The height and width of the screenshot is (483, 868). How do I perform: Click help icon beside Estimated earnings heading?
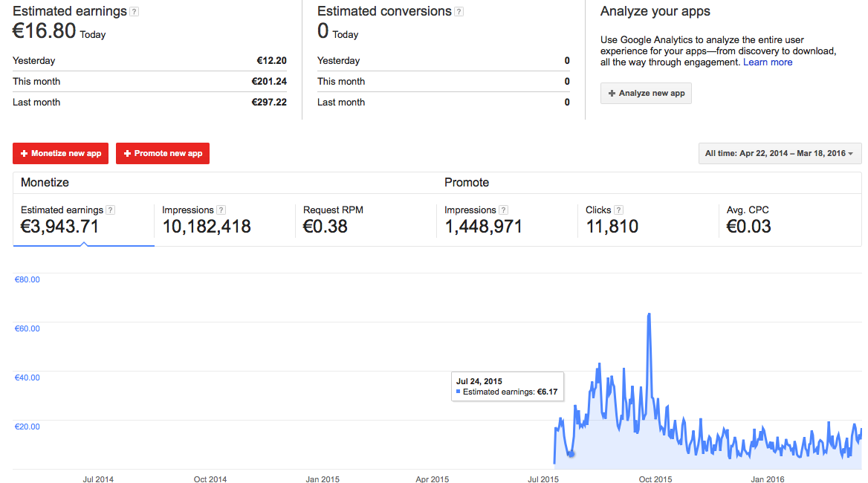pyautogui.click(x=134, y=12)
